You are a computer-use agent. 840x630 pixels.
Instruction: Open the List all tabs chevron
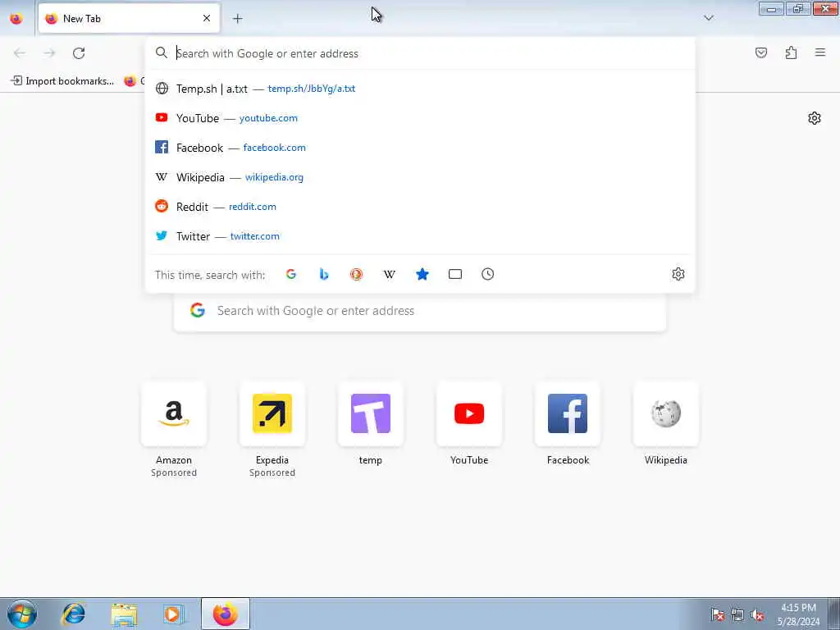tap(708, 18)
